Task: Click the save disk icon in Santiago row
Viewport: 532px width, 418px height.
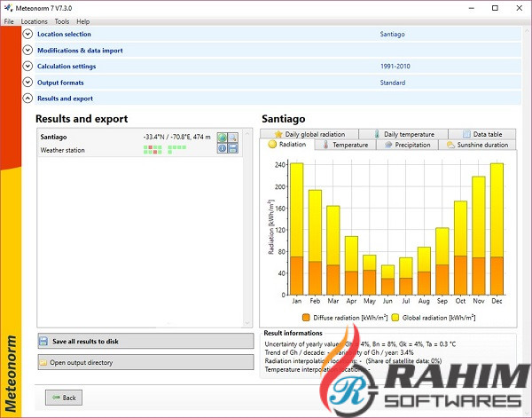Action: (x=233, y=148)
